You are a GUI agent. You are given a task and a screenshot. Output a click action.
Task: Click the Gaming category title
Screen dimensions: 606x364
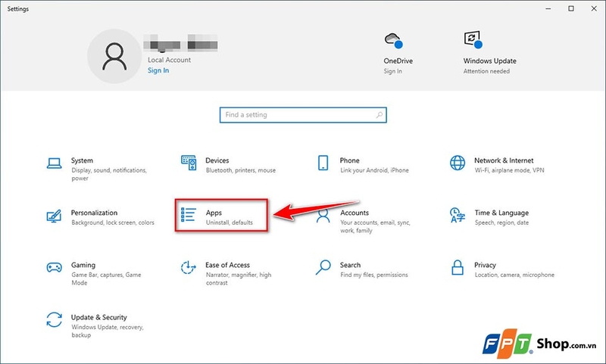tap(83, 265)
